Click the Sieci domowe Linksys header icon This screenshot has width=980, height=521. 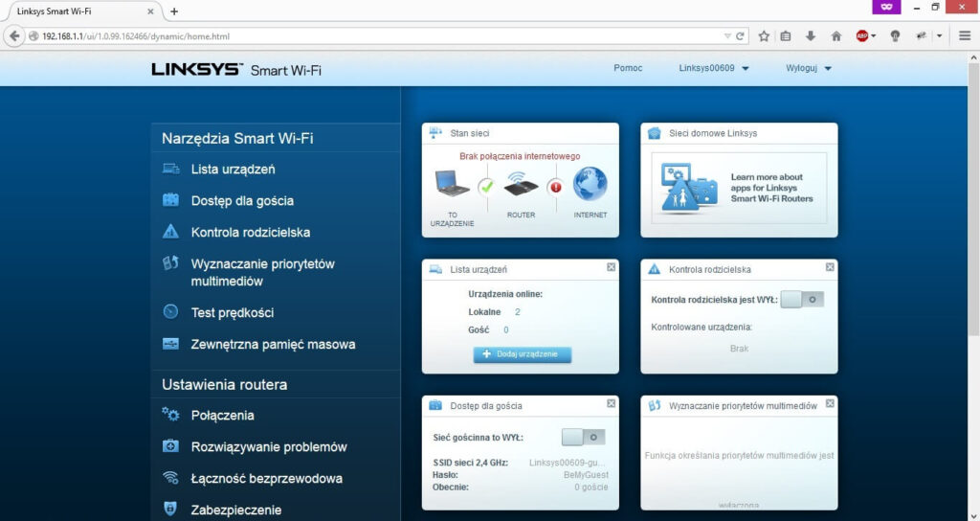tap(655, 132)
